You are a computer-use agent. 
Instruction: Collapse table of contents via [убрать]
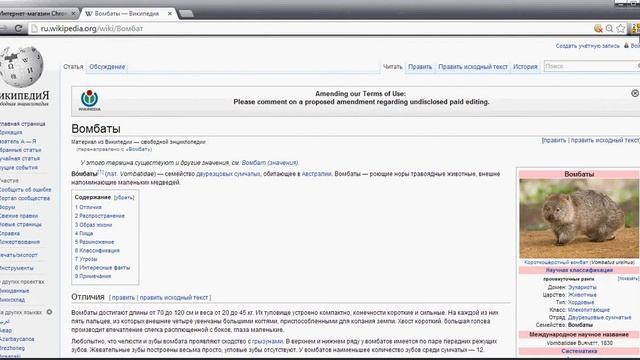tap(124, 198)
